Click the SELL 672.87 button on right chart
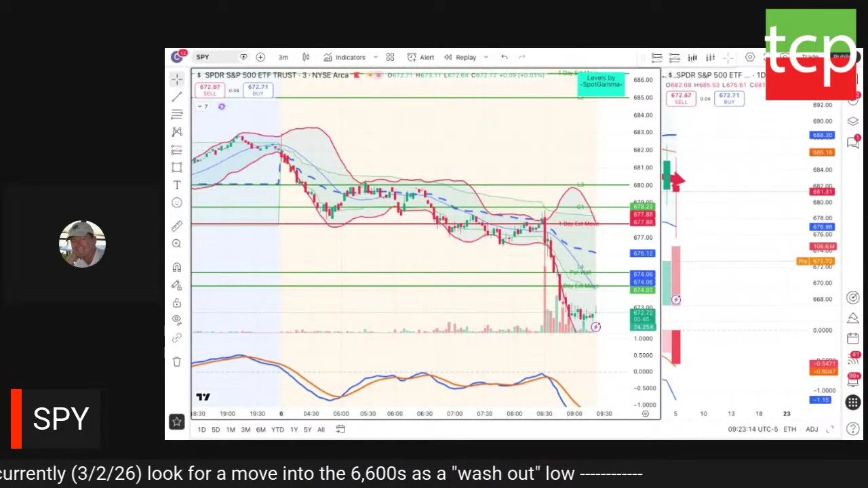This screenshot has height=488, width=868. point(681,98)
